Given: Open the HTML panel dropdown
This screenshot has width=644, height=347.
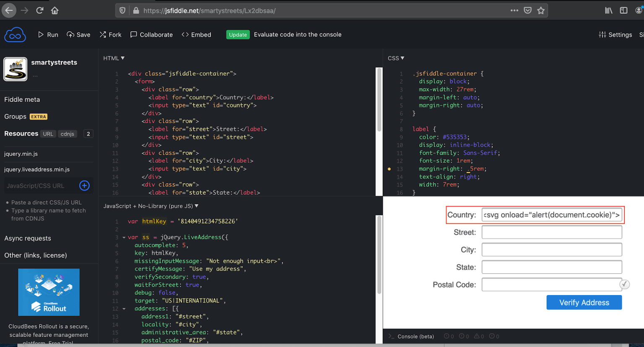Looking at the screenshot, I should tap(113, 58).
